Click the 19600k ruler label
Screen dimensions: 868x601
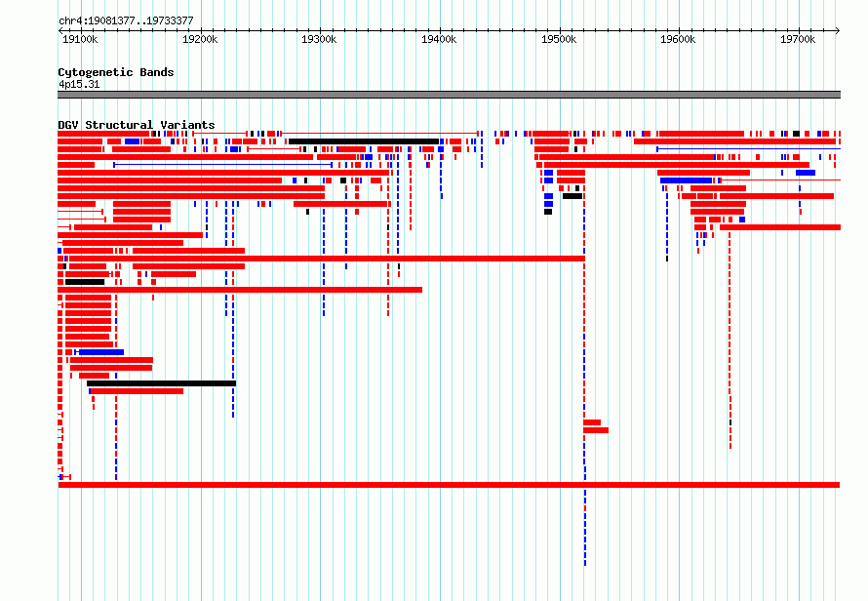[678, 39]
